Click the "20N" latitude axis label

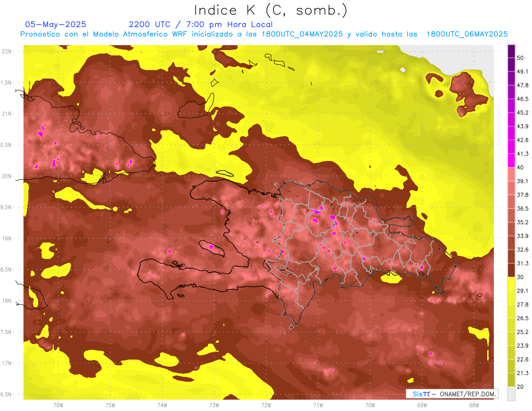pos(7,176)
